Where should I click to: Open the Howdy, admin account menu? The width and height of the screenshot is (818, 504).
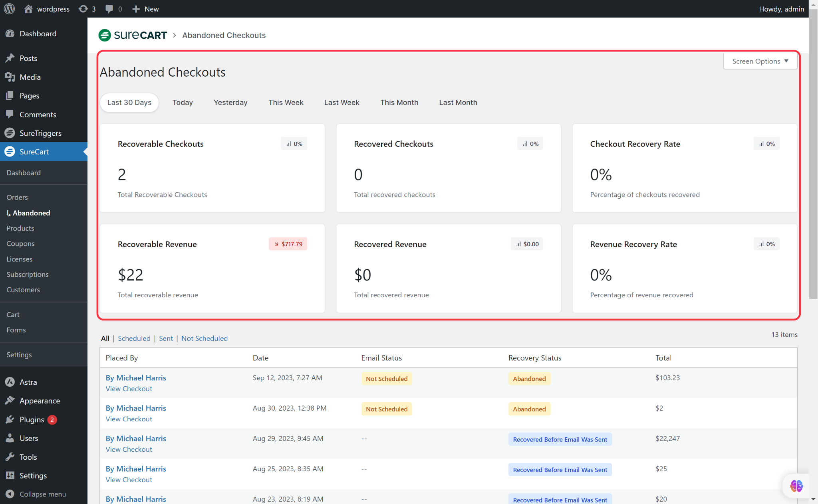pyautogui.click(x=781, y=9)
